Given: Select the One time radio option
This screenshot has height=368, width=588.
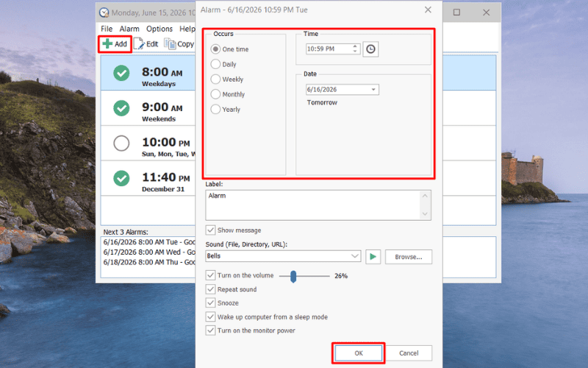Looking at the screenshot, I should tap(215, 49).
